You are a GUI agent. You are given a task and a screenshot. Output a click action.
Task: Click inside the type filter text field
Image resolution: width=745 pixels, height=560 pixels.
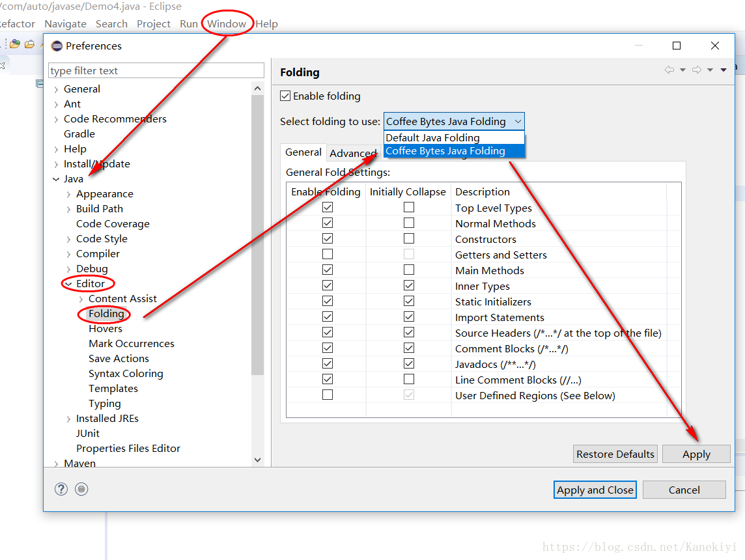[x=156, y=70]
